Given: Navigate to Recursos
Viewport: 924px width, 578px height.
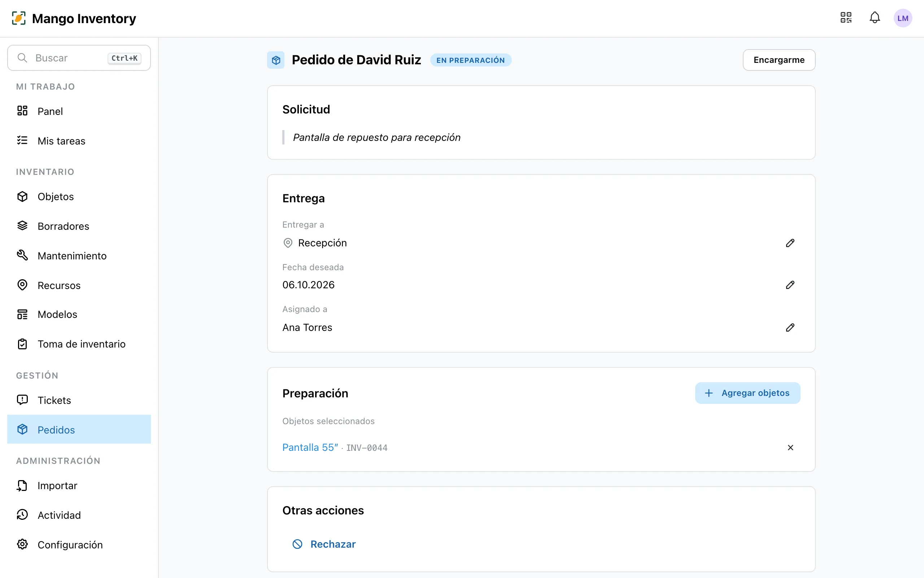Looking at the screenshot, I should point(79,285).
